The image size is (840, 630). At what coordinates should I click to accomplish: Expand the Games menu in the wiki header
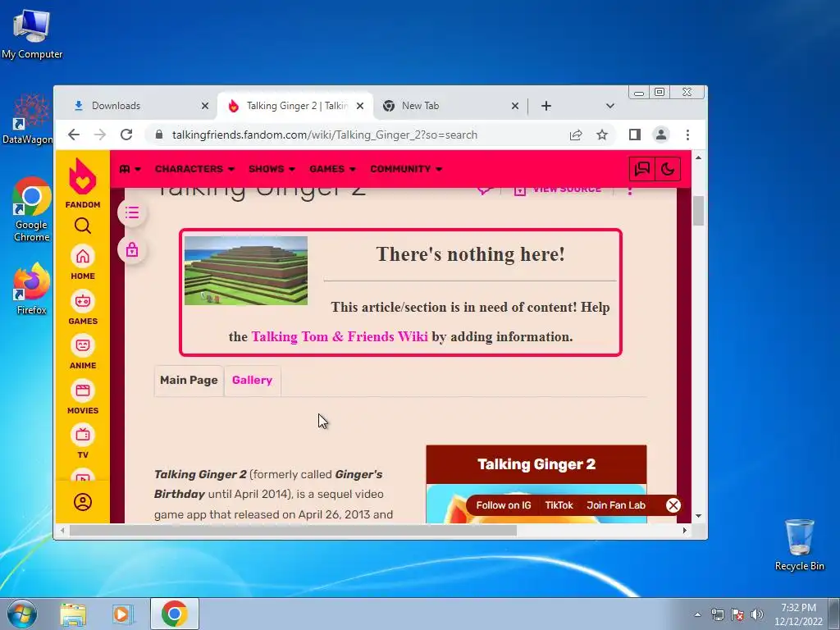332,169
